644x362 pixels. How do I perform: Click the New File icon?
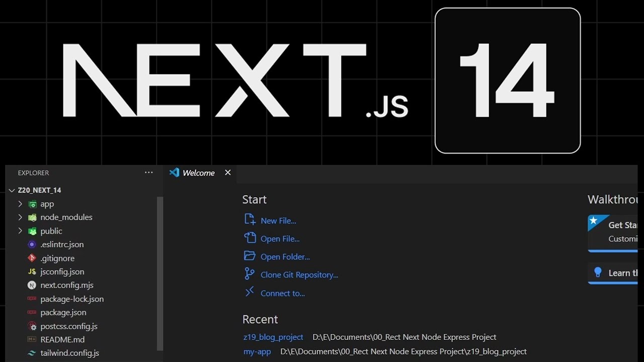(250, 219)
